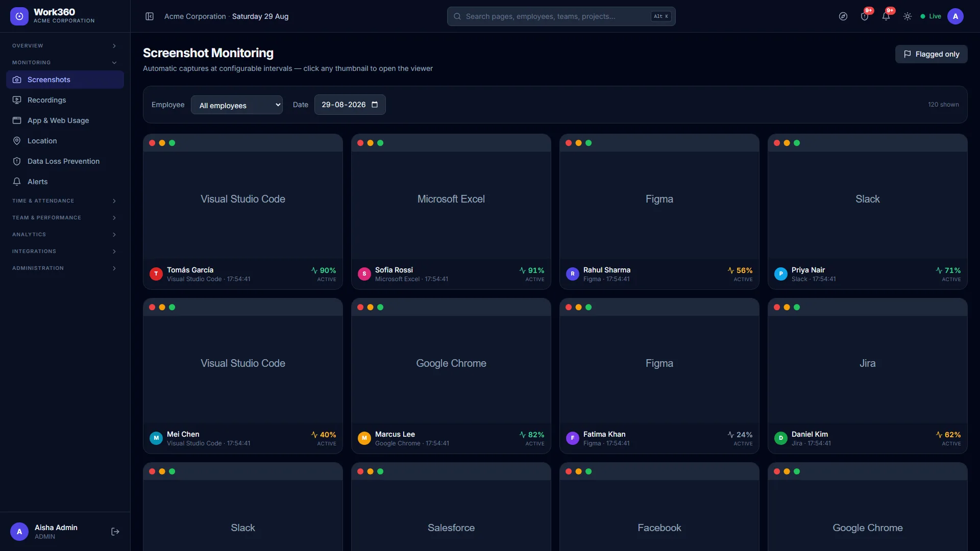Image resolution: width=980 pixels, height=551 pixels.
Task: Open the shield alerts icon with badge
Action: (865, 16)
